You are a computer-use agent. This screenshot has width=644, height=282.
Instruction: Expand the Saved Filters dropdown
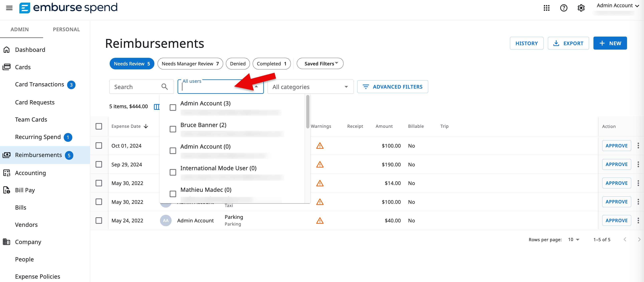point(320,63)
